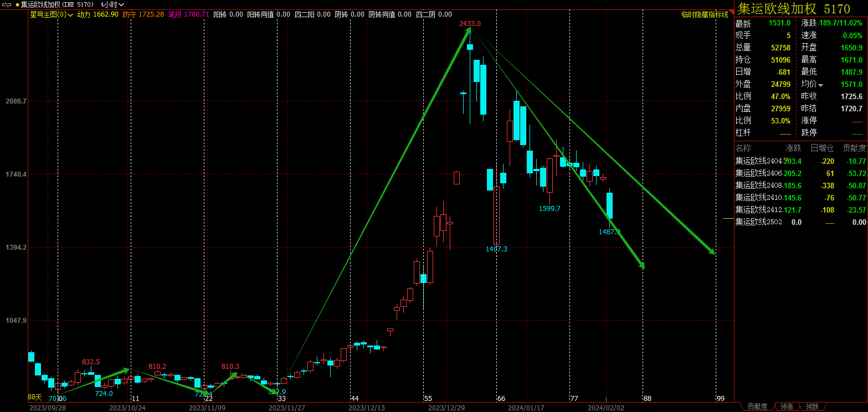Click the 1740.4 price axis label
The width and height of the screenshot is (868, 412).
(x=15, y=174)
